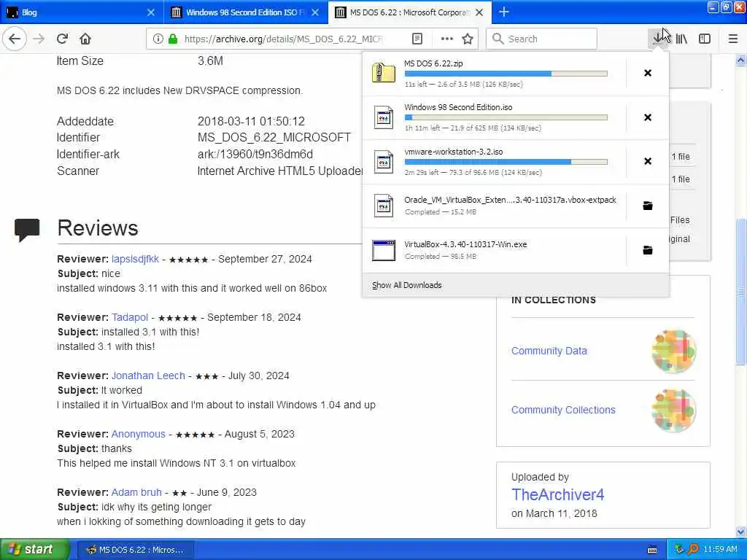
Task: Click the page vertical scrollbar up arrow
Action: click(x=741, y=60)
